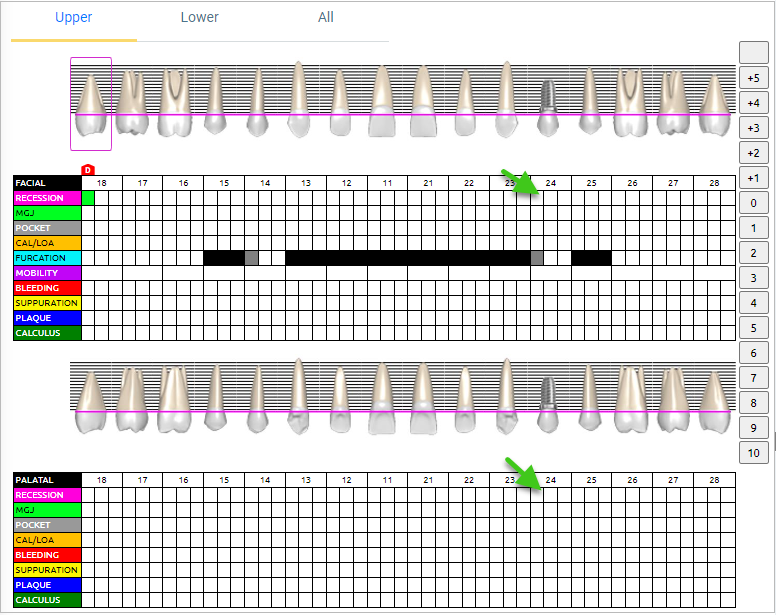The image size is (776, 615).
Task: Click the 2 value button
Action: (x=753, y=253)
